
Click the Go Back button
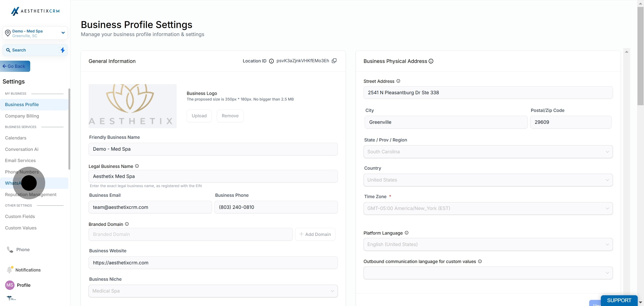coord(15,66)
